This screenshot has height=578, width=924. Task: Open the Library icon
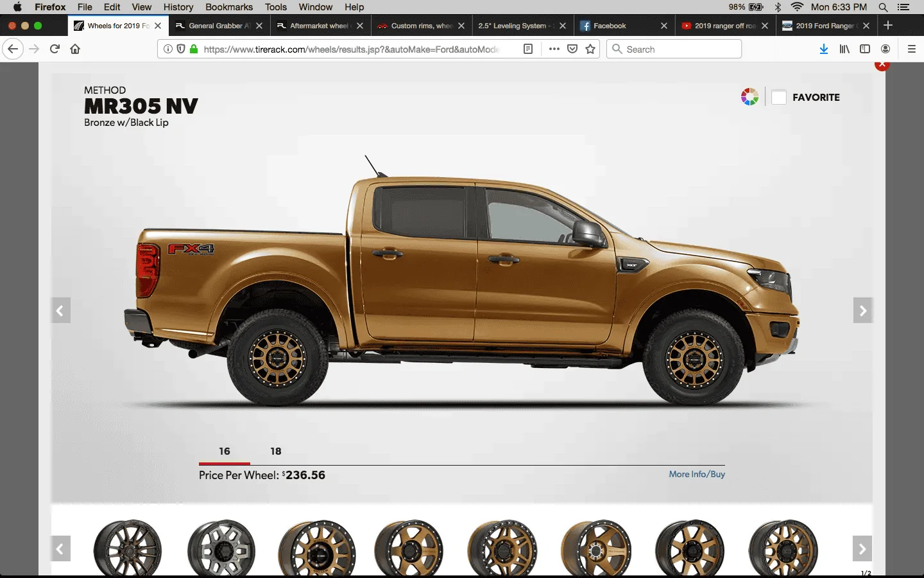tap(844, 49)
